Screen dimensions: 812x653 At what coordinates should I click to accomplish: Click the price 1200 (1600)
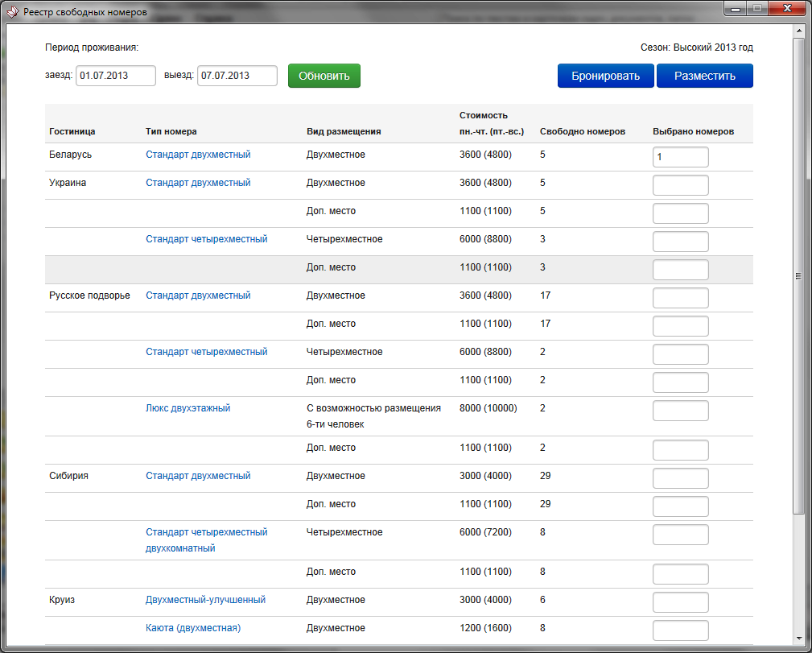click(x=486, y=628)
